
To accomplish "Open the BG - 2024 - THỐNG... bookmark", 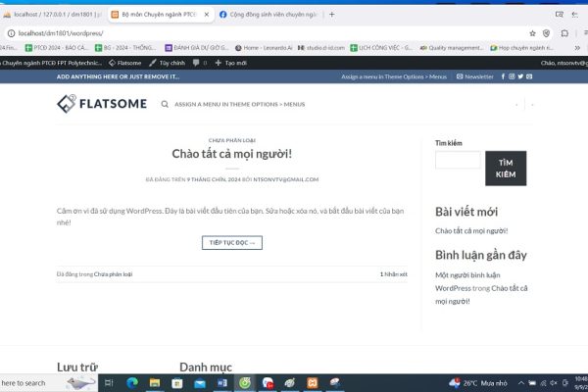I will tap(125, 48).
